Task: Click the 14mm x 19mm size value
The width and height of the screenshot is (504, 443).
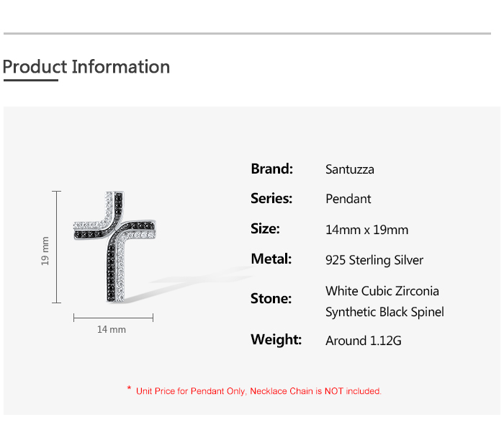Action: click(366, 230)
